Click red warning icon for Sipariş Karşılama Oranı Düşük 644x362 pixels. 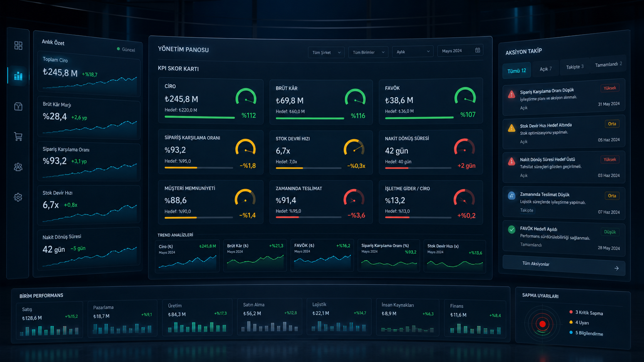click(512, 94)
